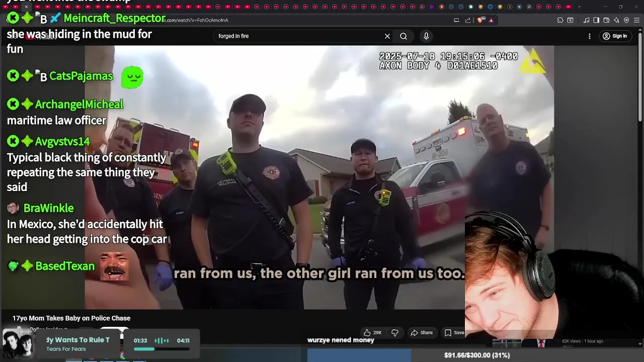Open the Brave VPN shield icon
The height and width of the screenshot is (362, 644).
tap(626, 20)
